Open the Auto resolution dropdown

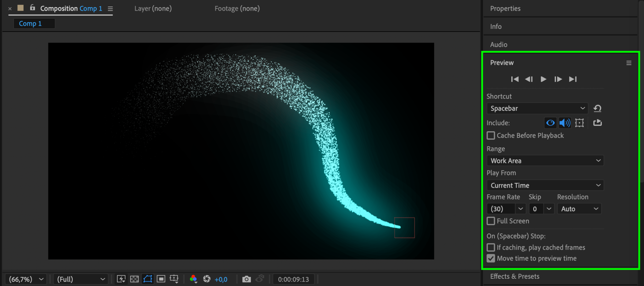point(580,209)
